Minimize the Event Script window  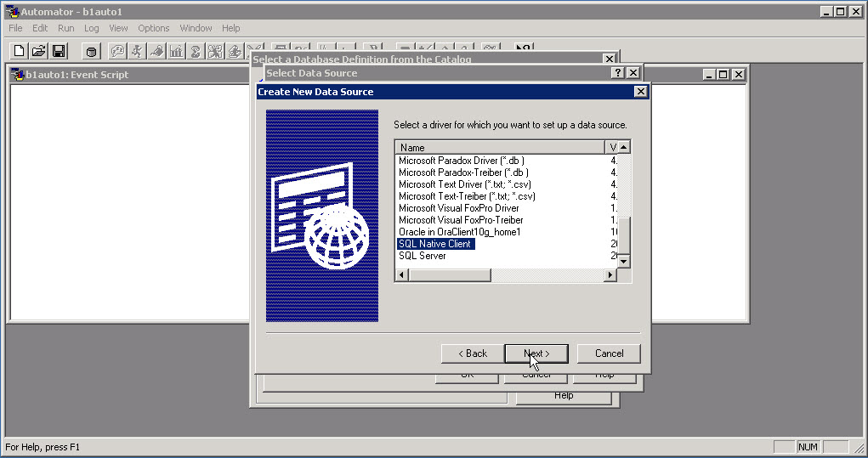click(709, 74)
